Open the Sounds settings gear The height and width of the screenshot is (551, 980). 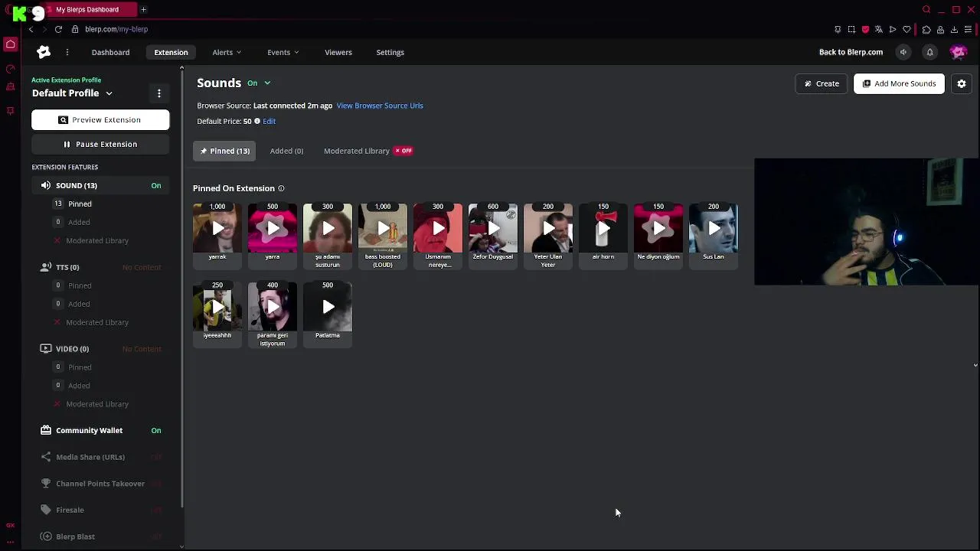click(x=962, y=83)
